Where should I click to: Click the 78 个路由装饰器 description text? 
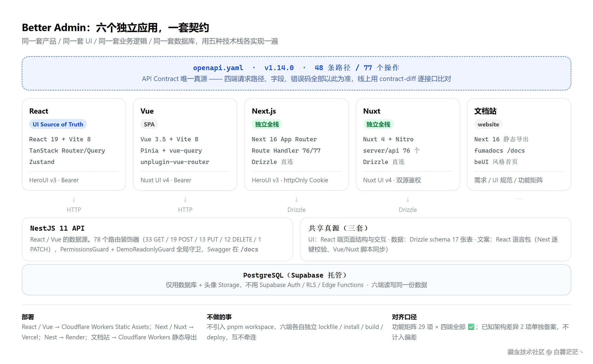(x=145, y=244)
